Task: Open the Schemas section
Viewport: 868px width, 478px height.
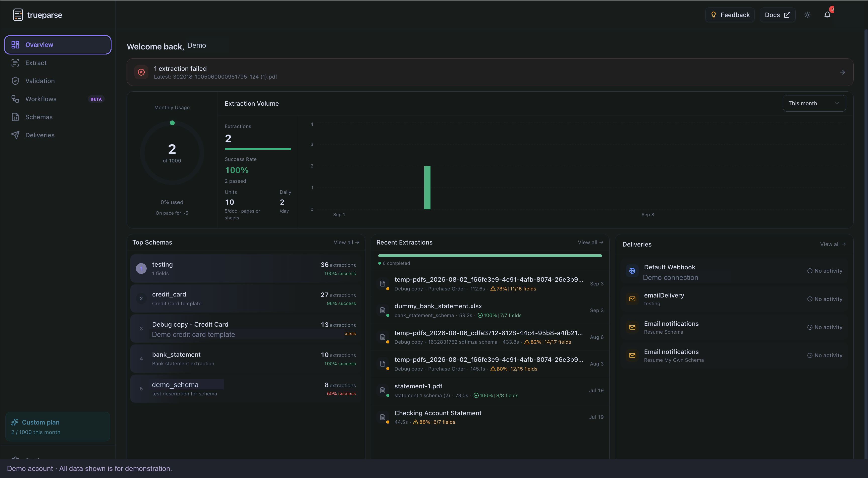Action: coord(58,117)
